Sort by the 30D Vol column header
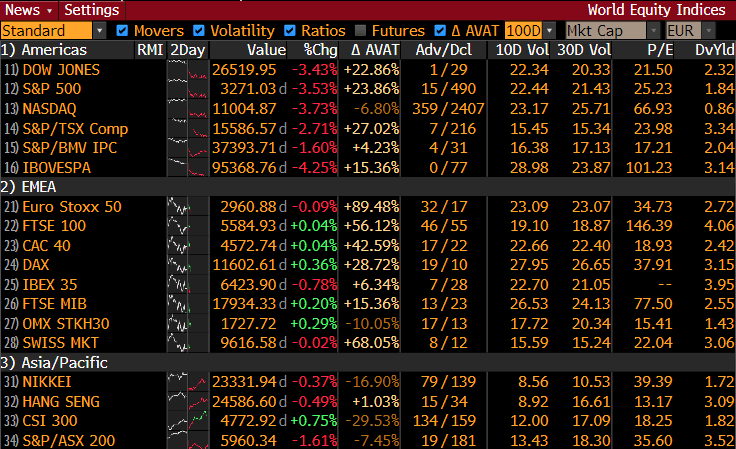The width and height of the screenshot is (736, 449). (x=584, y=50)
